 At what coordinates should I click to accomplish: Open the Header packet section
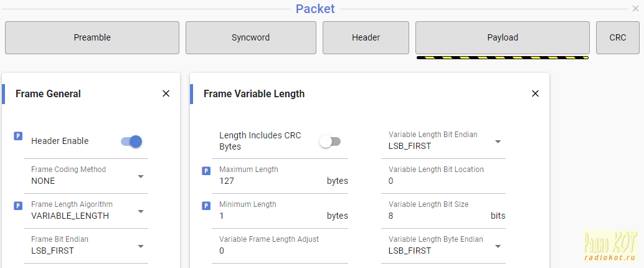click(366, 37)
